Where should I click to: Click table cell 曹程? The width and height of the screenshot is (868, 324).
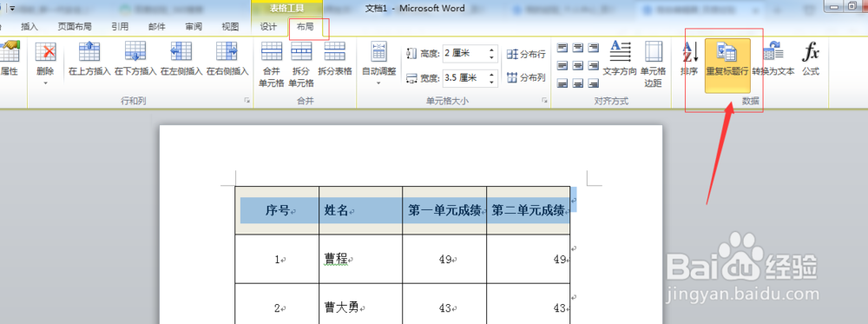(x=361, y=259)
